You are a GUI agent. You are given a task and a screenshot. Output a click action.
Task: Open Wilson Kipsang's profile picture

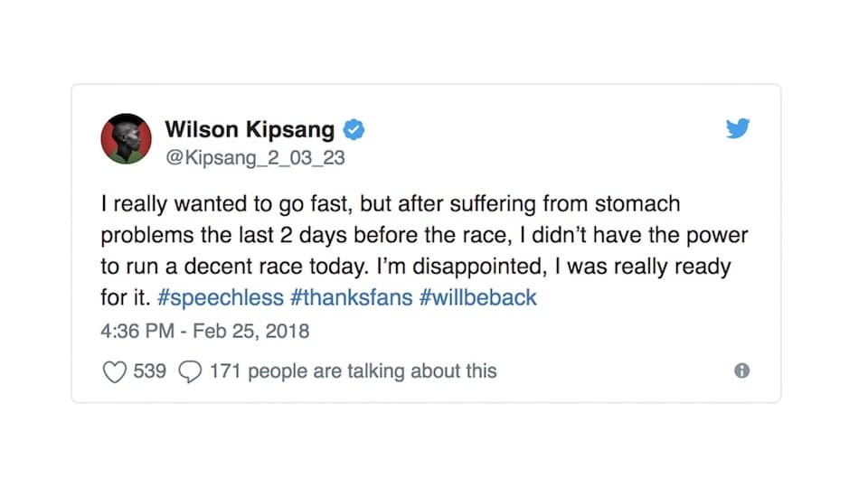tap(127, 139)
